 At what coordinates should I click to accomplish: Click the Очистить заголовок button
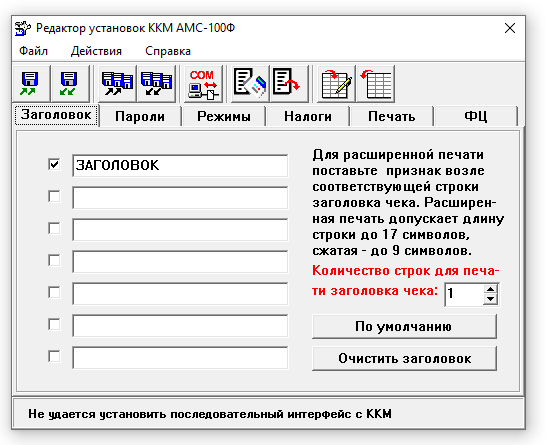[404, 359]
